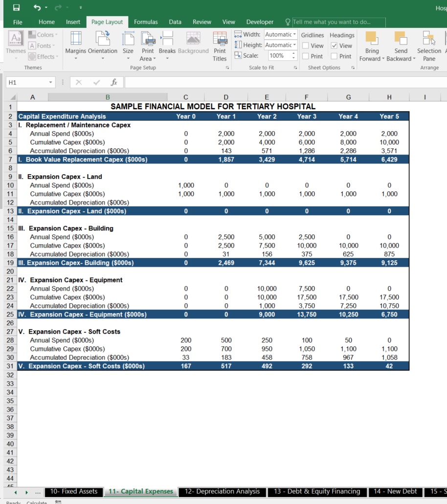The height and width of the screenshot is (504, 447).
Task: Click the Select All corner triangle
Action: coord(13,97)
